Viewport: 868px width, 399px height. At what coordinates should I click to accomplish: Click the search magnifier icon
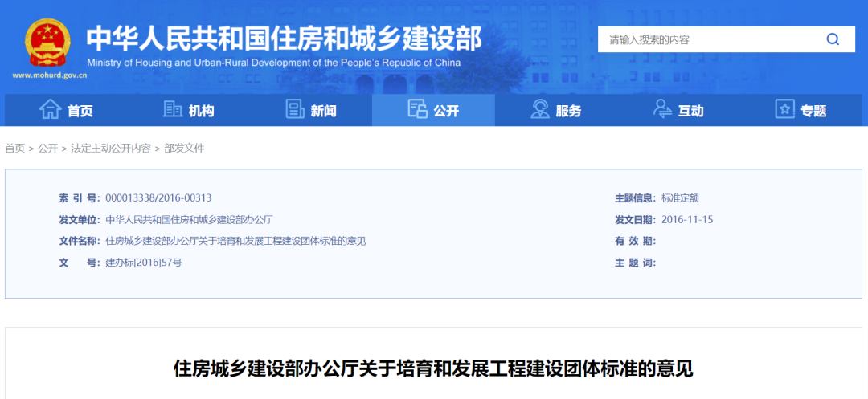point(833,39)
